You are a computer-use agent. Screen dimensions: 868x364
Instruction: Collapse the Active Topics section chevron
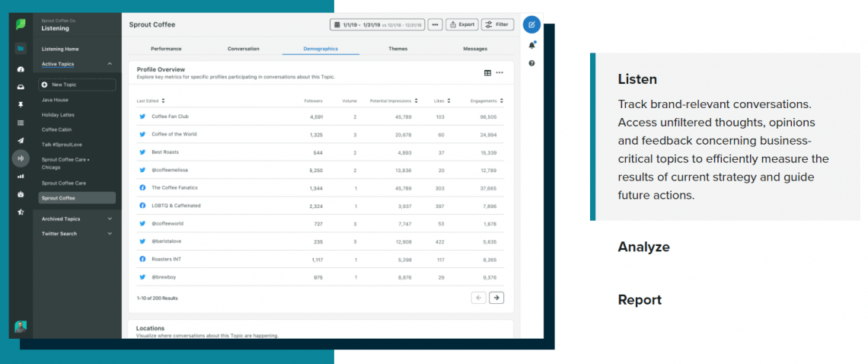coord(110,64)
